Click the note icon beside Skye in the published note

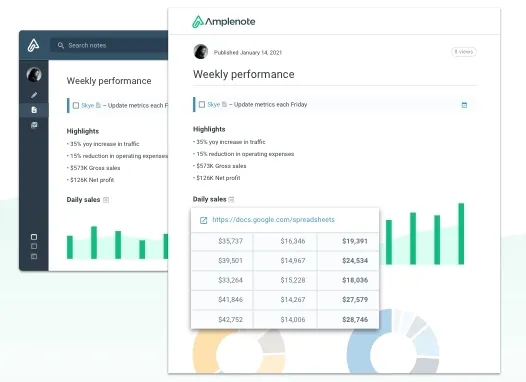pyautogui.click(x=224, y=104)
